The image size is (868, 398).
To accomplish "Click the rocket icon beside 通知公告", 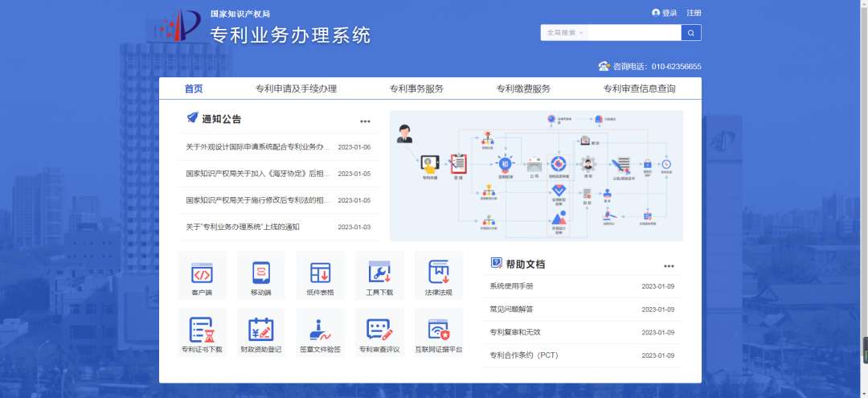I will pyautogui.click(x=193, y=117).
